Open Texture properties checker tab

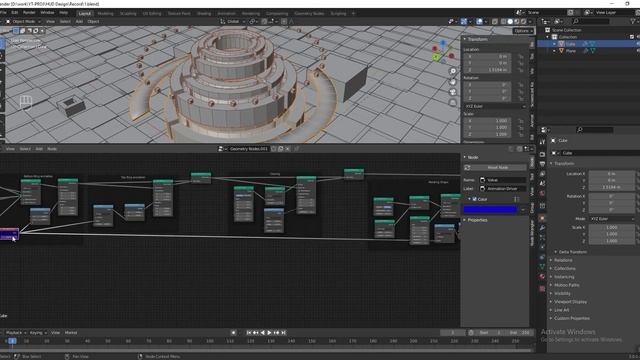click(542, 289)
